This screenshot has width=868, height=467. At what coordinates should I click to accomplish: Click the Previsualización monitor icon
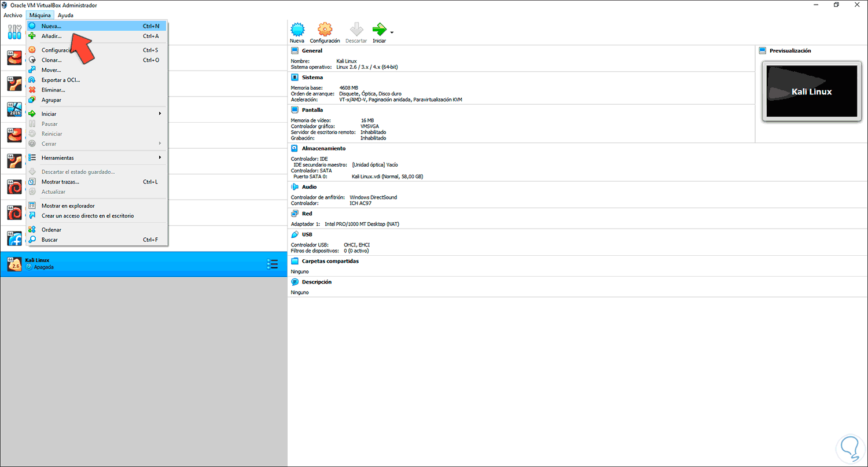pyautogui.click(x=762, y=51)
